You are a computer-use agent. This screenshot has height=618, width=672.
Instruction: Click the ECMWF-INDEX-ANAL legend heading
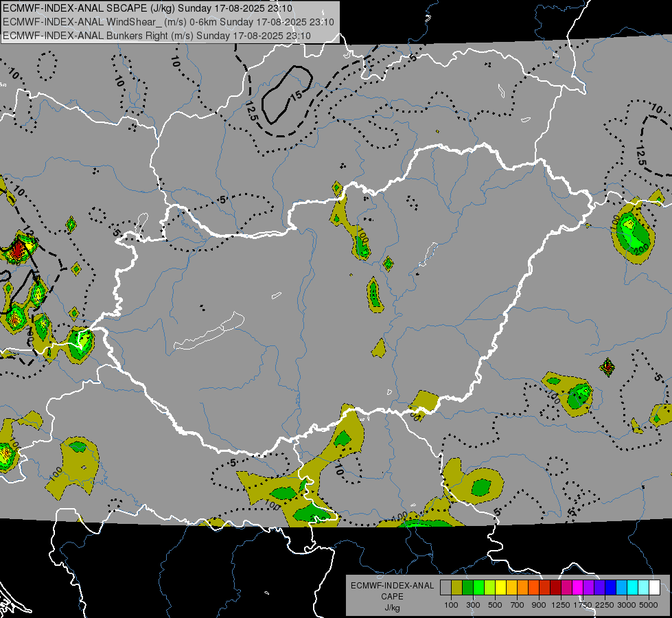coord(392,586)
